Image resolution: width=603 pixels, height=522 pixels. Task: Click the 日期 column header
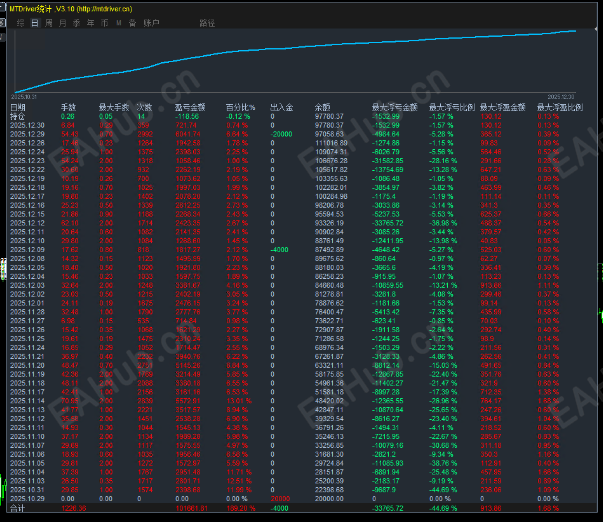click(x=18, y=107)
